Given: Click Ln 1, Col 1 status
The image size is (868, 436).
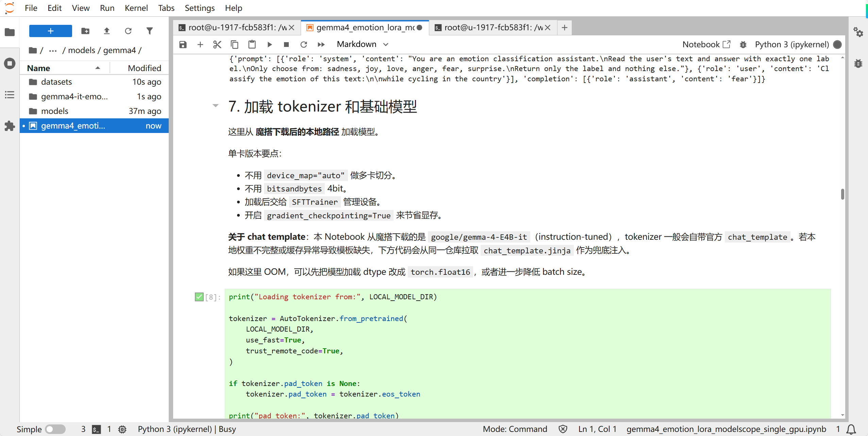Looking at the screenshot, I should (x=597, y=429).
